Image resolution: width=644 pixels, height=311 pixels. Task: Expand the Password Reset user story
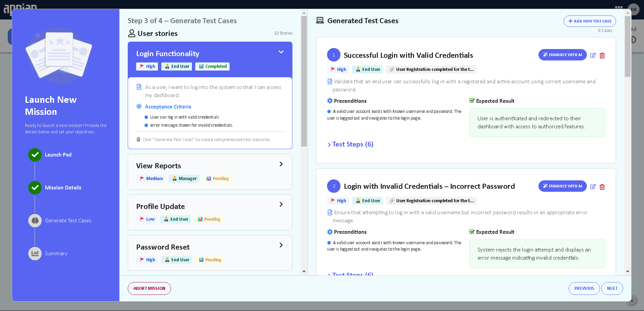[x=281, y=245]
